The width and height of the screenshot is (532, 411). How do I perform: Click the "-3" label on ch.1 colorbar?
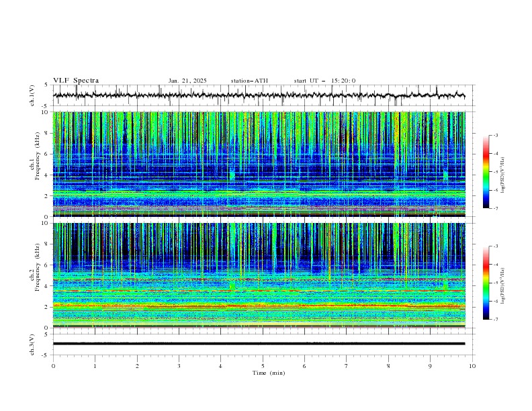(x=495, y=135)
